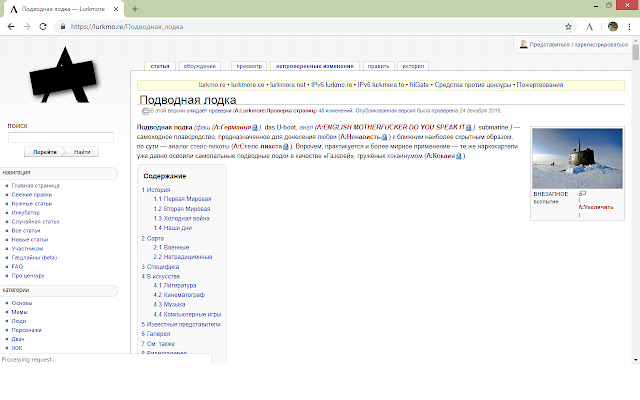This screenshot has height=400, width=640.
Task: Open the lurkmore.co mirror link
Action: point(248,85)
